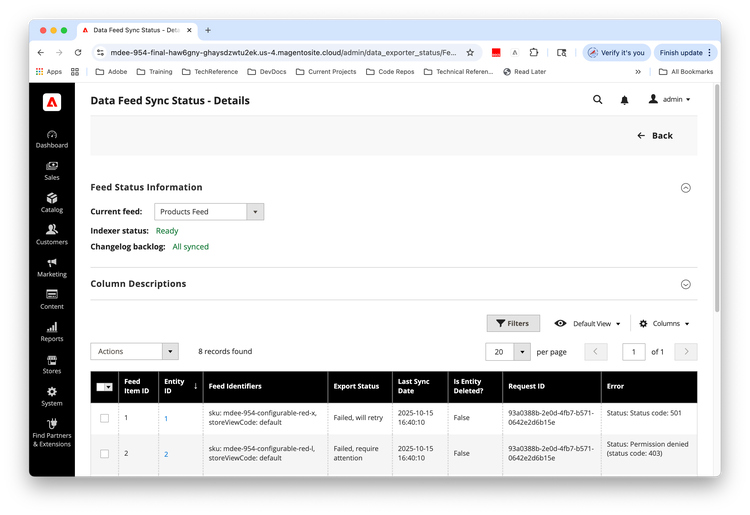Open the Columns dropdown

pyautogui.click(x=664, y=324)
